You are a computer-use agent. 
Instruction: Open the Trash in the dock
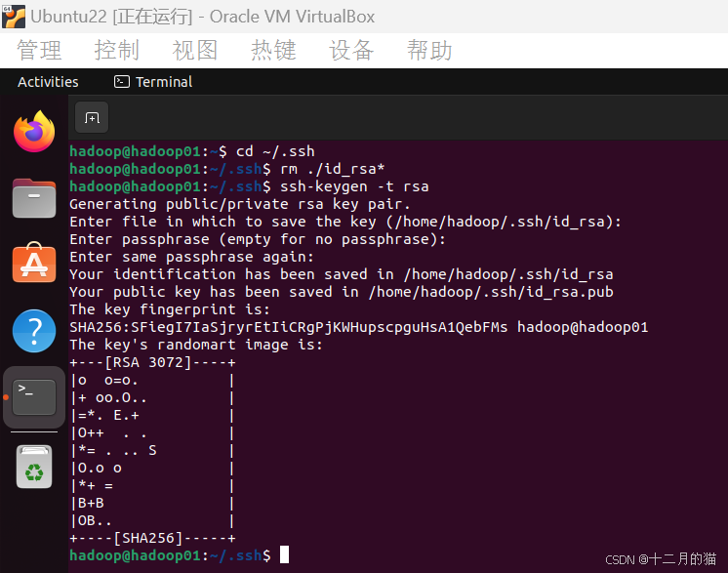[x=34, y=467]
